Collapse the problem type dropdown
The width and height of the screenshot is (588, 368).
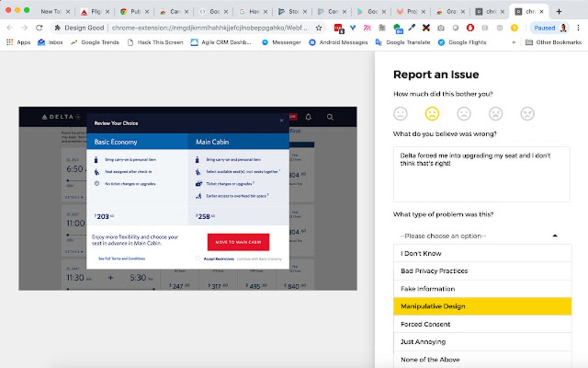click(x=555, y=235)
